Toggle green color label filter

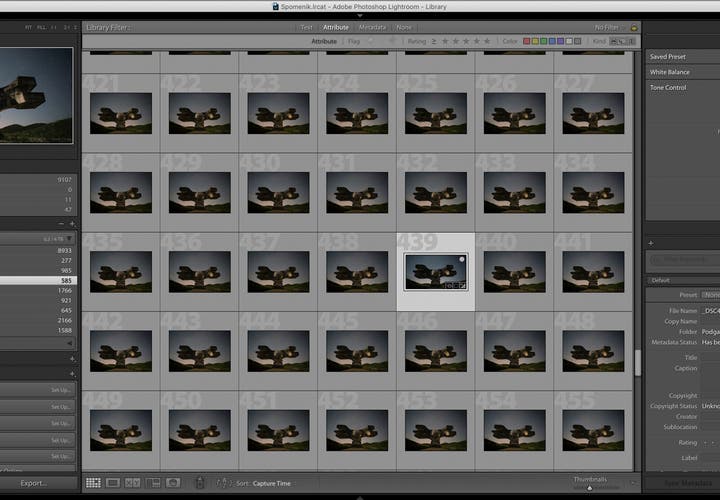(543, 41)
